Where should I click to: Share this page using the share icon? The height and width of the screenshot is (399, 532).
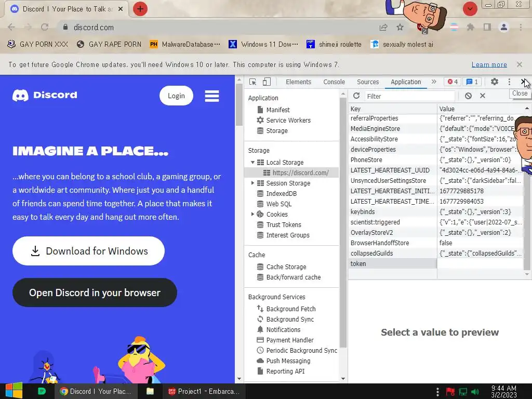coord(383,27)
